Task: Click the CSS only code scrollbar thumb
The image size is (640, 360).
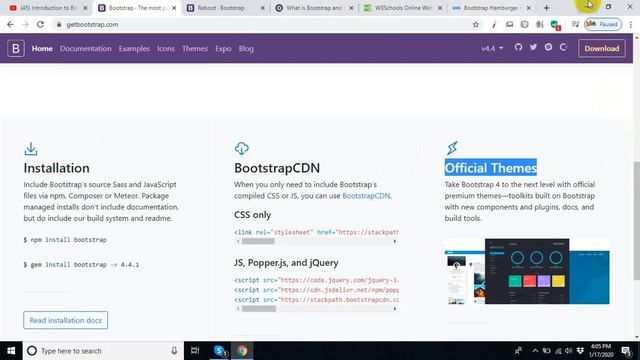Action: [x=258, y=241]
